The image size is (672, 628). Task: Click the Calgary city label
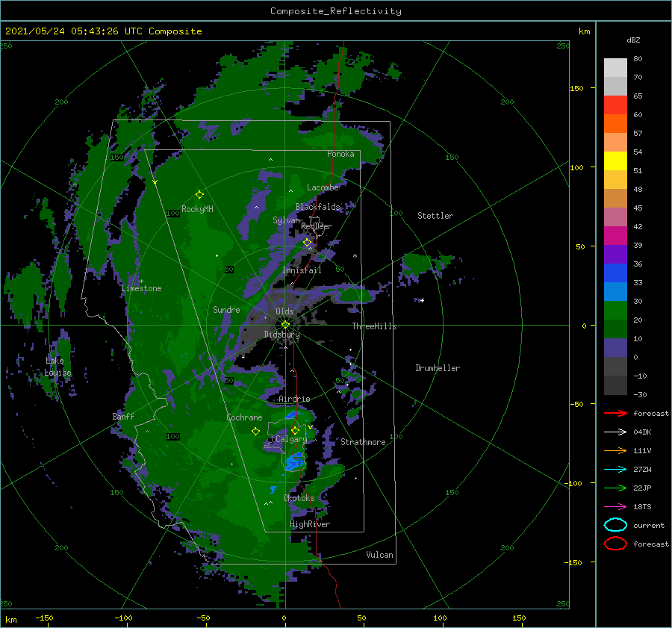291,439
